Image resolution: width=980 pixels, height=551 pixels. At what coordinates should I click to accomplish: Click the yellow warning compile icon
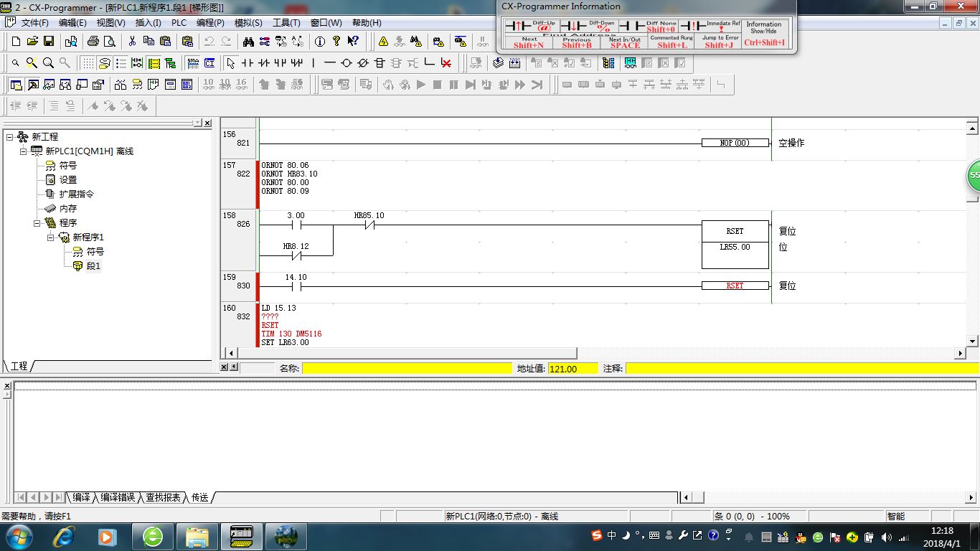[384, 42]
